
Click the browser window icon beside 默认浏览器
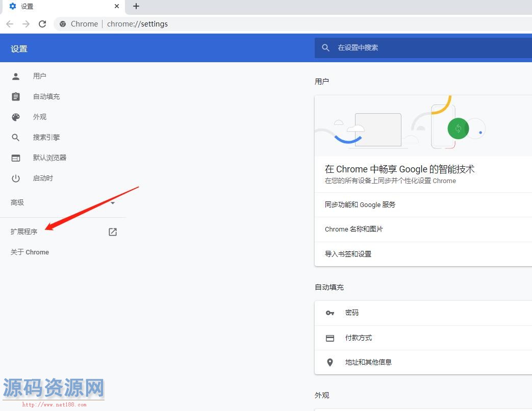(16, 158)
